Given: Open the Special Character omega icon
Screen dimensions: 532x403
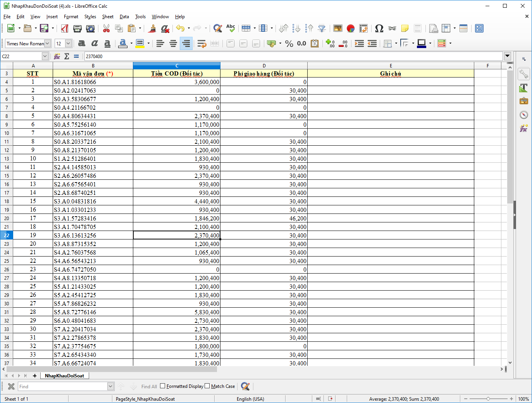Looking at the screenshot, I should pos(379,28).
